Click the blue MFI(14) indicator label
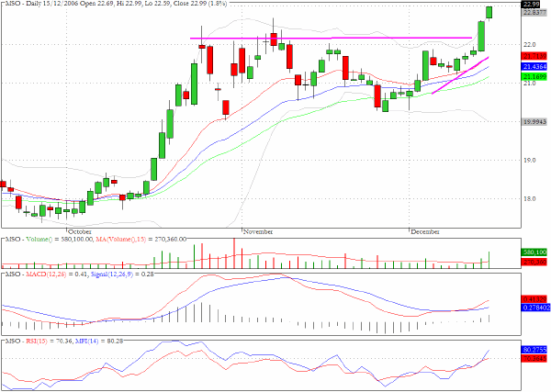The width and height of the screenshot is (551, 392). [87, 341]
